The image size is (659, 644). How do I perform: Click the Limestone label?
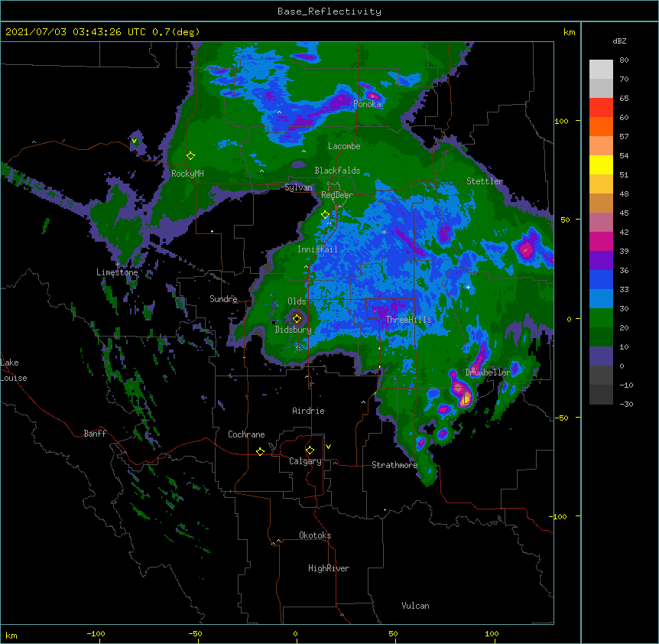pos(117,272)
